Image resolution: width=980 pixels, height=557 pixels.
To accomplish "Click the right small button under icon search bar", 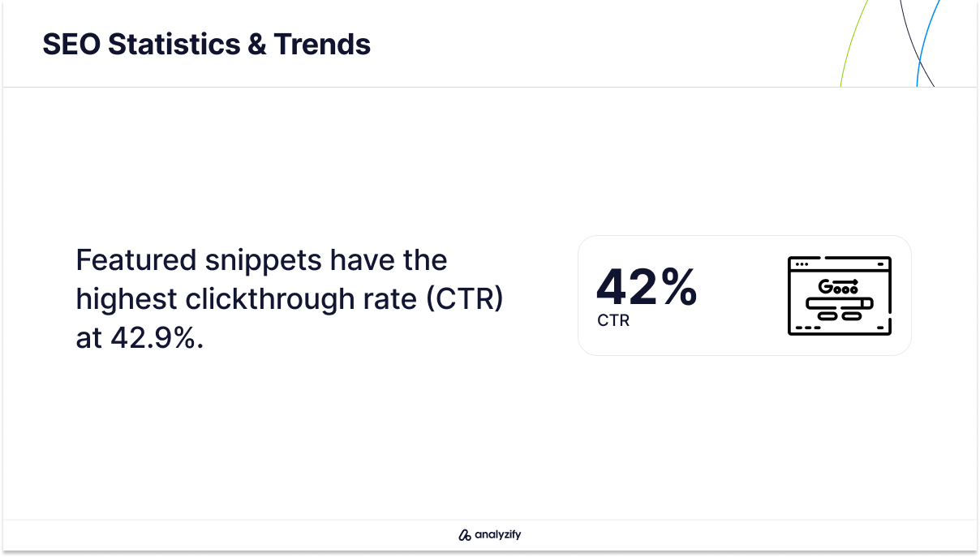I will 850,316.
